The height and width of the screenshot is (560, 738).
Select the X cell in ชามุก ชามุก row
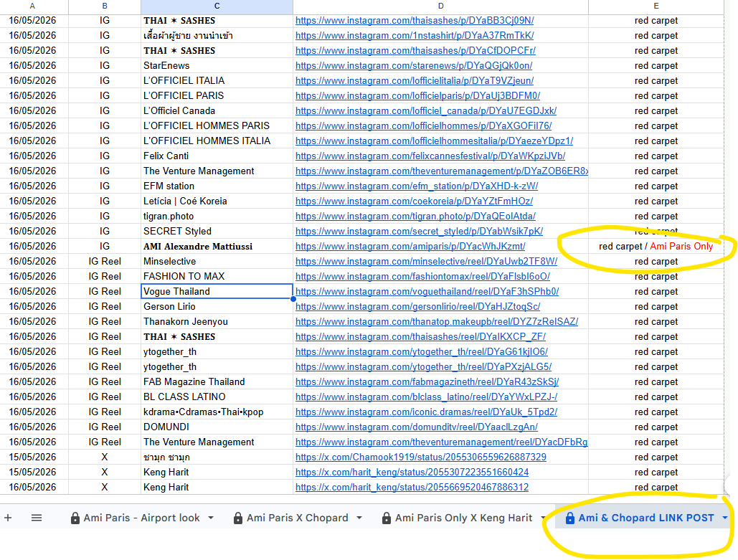coord(105,457)
